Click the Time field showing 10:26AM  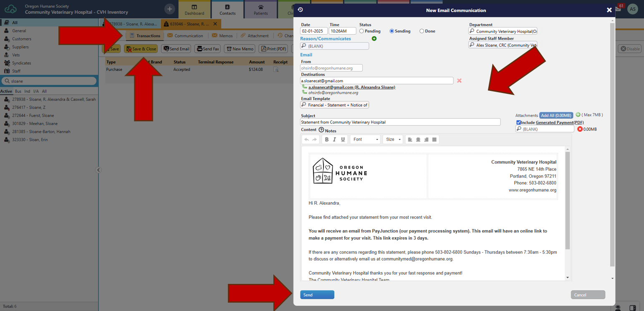tap(342, 31)
